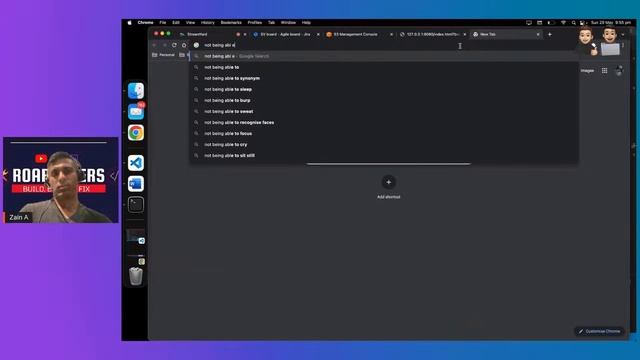Launch Google Chrome from the Dock
The height and width of the screenshot is (360, 640).
[x=136, y=133]
